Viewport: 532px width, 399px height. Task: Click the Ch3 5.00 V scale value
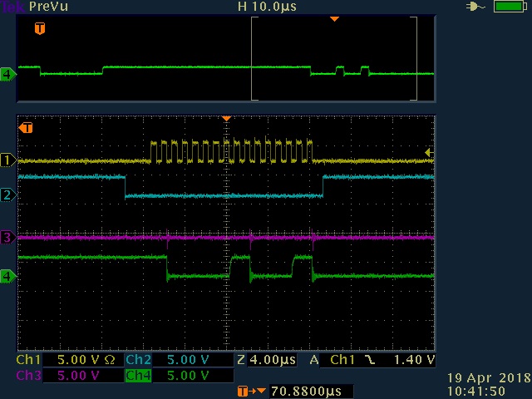78,376
